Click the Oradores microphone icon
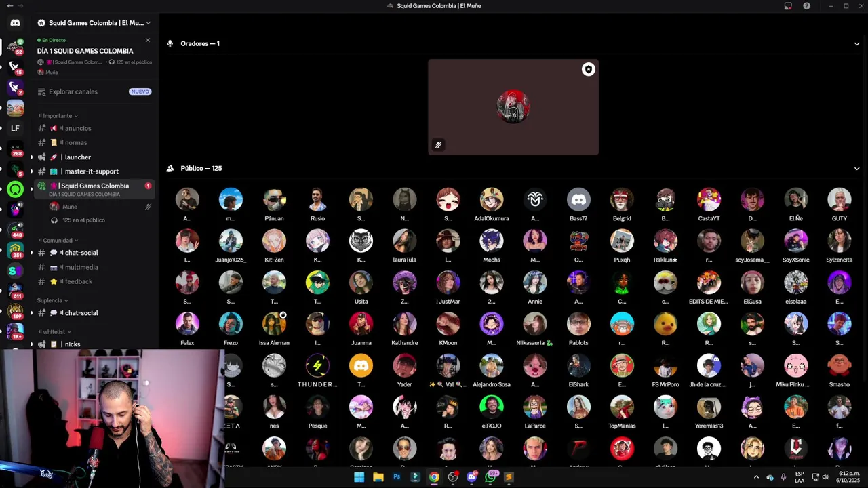 (x=170, y=43)
